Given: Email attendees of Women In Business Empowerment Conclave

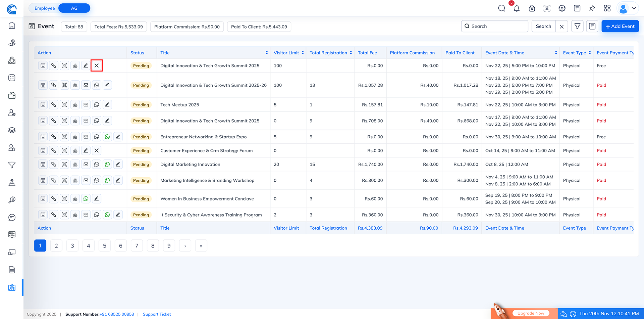Looking at the screenshot, I should point(75,198).
